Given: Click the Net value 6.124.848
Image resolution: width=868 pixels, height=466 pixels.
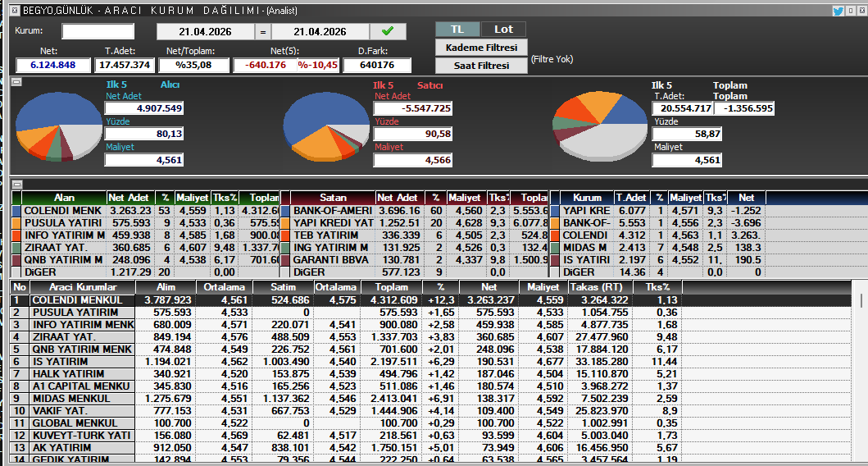Looking at the screenshot, I should tap(53, 65).
